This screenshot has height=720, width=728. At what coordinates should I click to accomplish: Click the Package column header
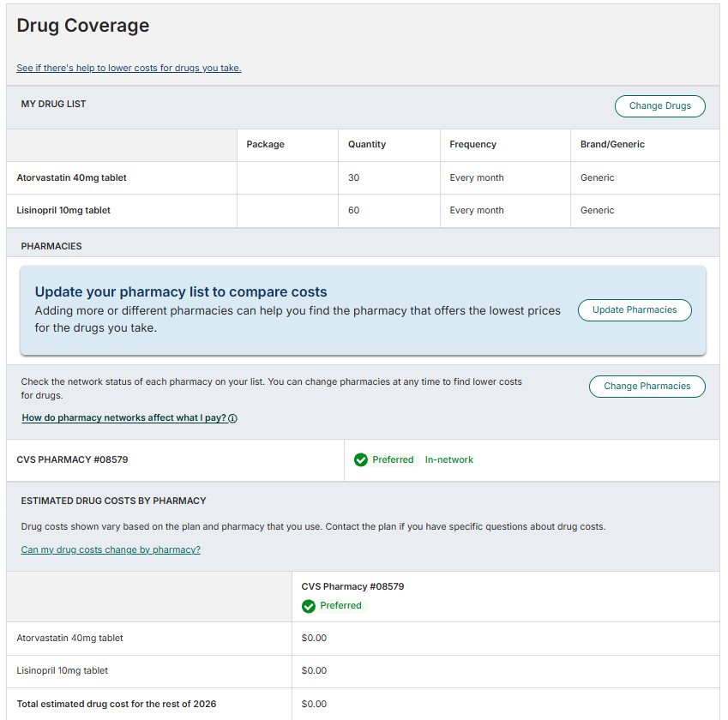click(265, 144)
